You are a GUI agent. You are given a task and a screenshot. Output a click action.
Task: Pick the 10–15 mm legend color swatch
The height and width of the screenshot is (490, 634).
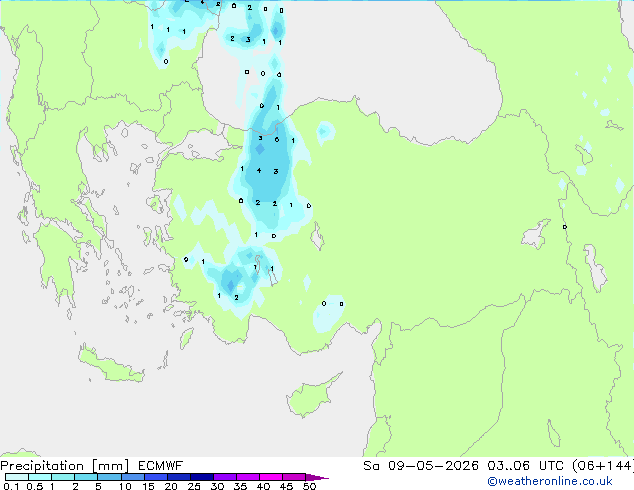133,477
